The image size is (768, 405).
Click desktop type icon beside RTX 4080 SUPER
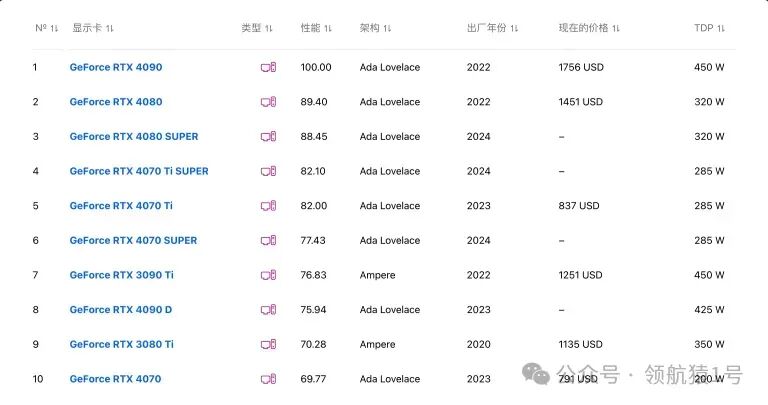pos(268,137)
